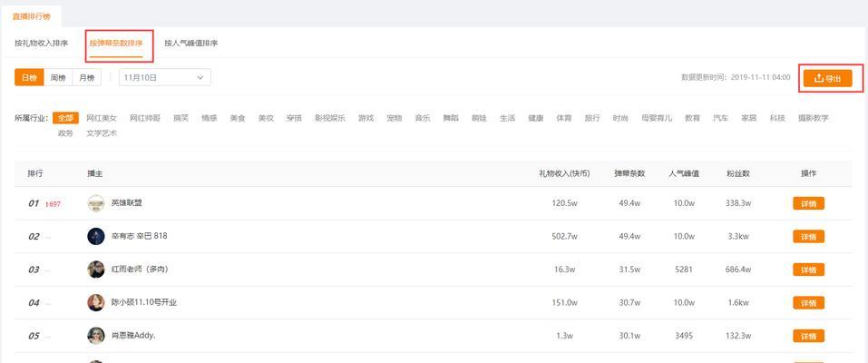The image size is (868, 363).
Task: Open 陈小硕11.10号开业 avatar image
Action: 96,302
